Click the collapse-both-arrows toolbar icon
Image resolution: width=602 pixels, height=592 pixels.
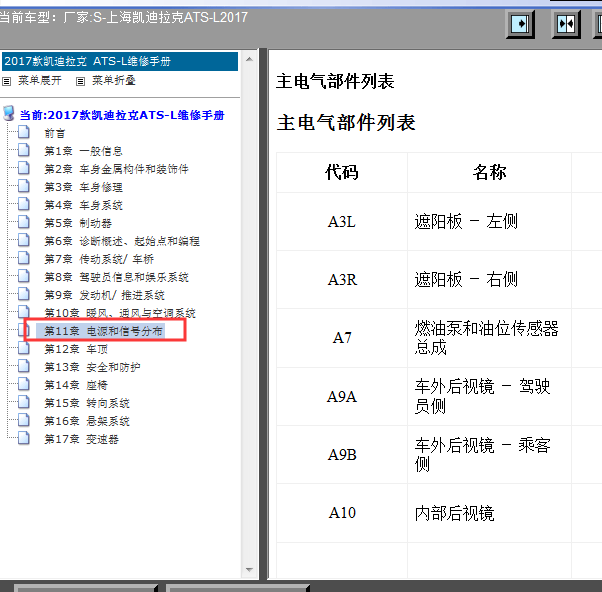pyautogui.click(x=566, y=24)
